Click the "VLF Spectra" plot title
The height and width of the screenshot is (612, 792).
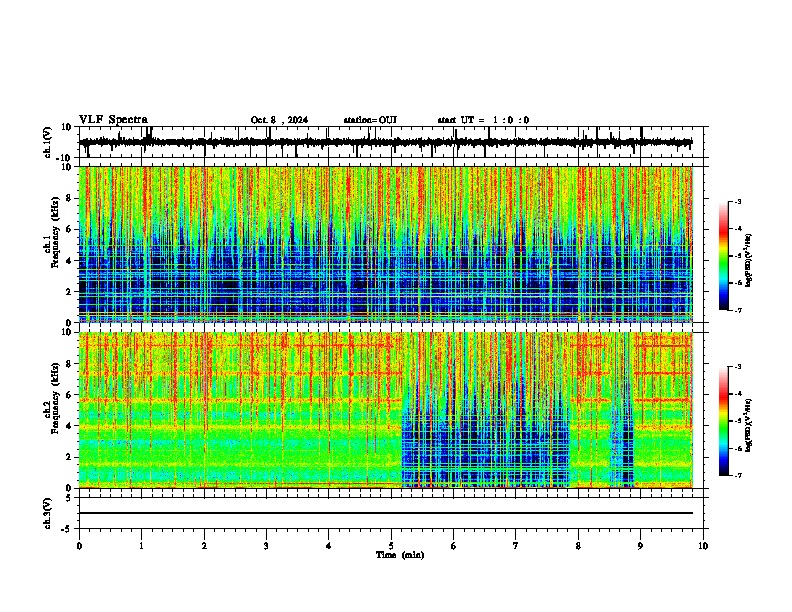113,120
